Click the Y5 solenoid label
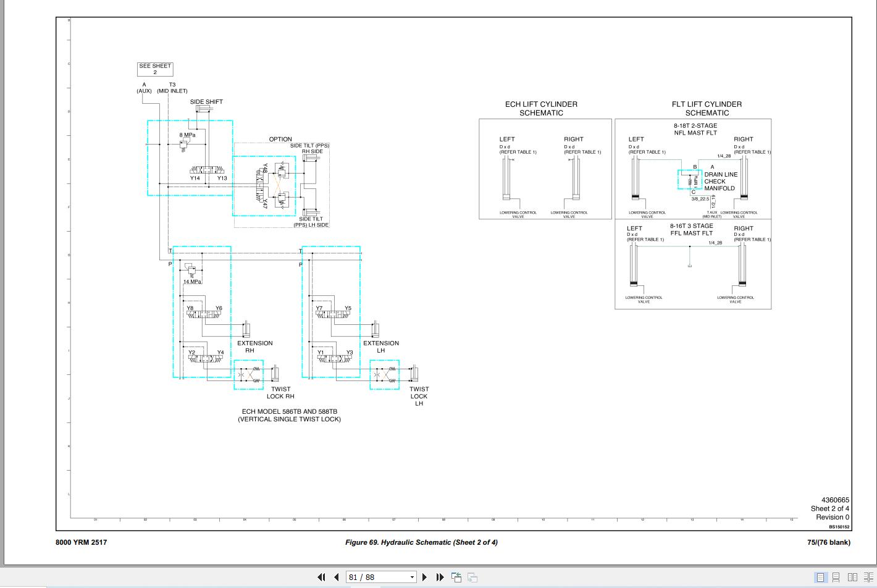Screen dimensions: 877x588 (x=348, y=308)
